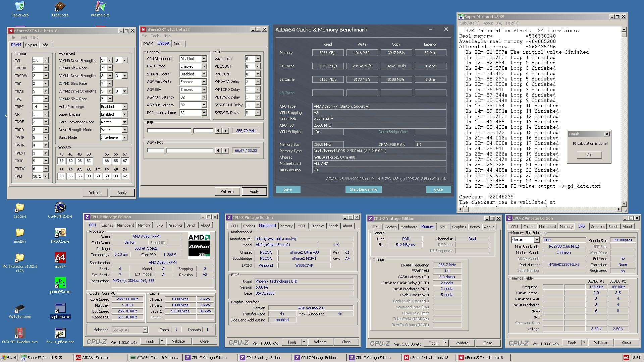644x362 pixels.
Task: Switch to Super PI taskbar button
Action: point(46,358)
